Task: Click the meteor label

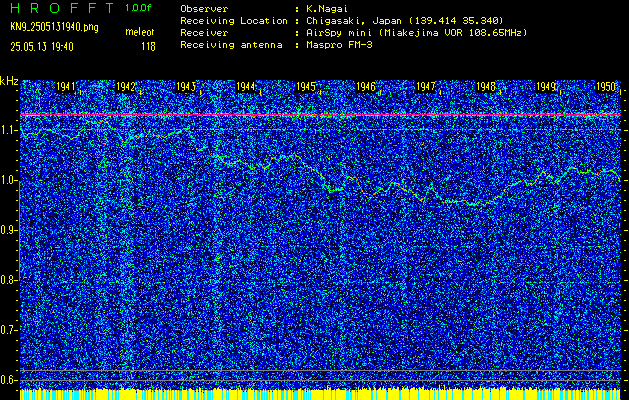Action: 140,32
